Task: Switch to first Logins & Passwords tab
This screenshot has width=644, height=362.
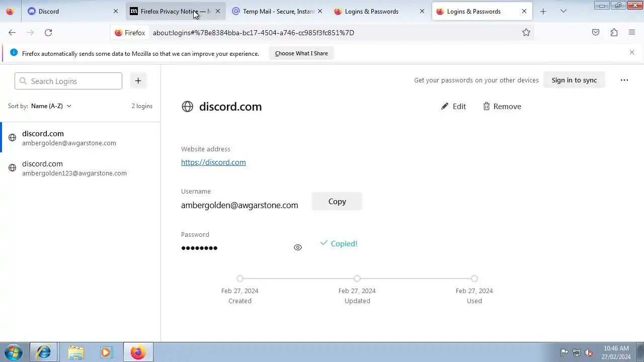Action: [379, 11]
